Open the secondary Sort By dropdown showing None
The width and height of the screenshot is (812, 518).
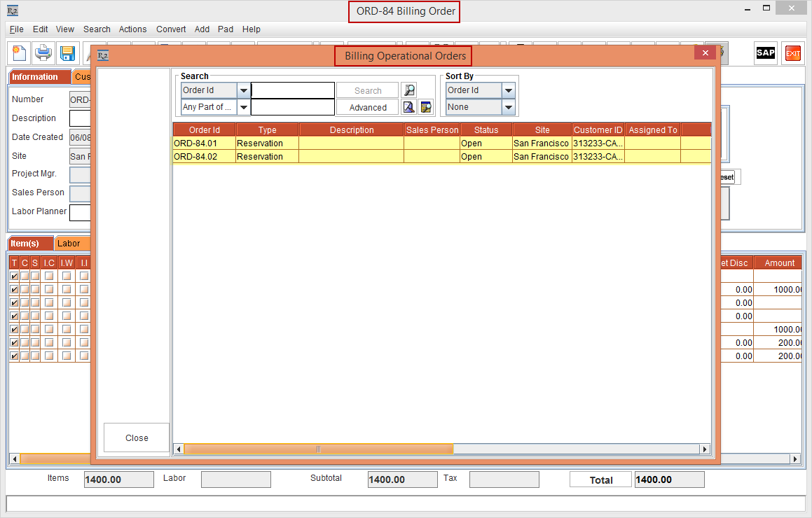pyautogui.click(x=508, y=106)
